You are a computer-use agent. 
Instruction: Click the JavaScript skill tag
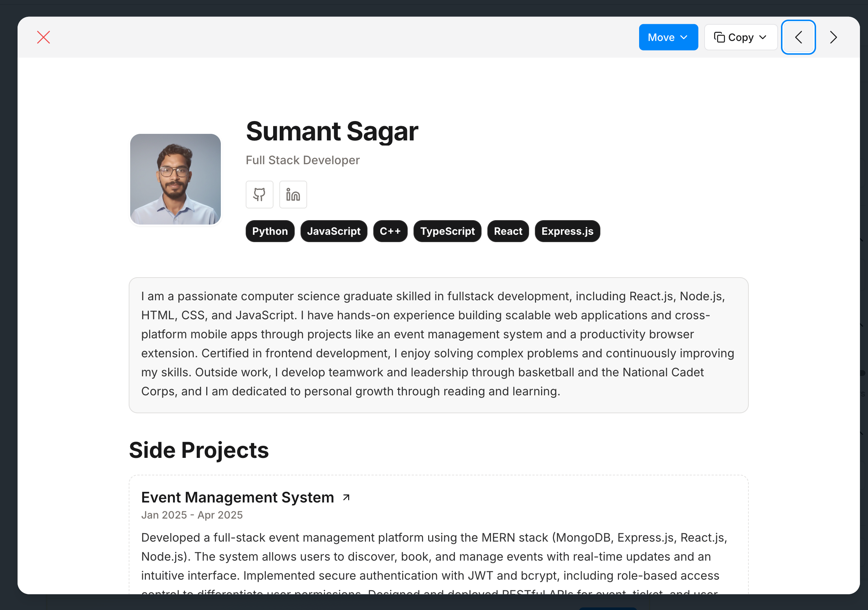[333, 231]
